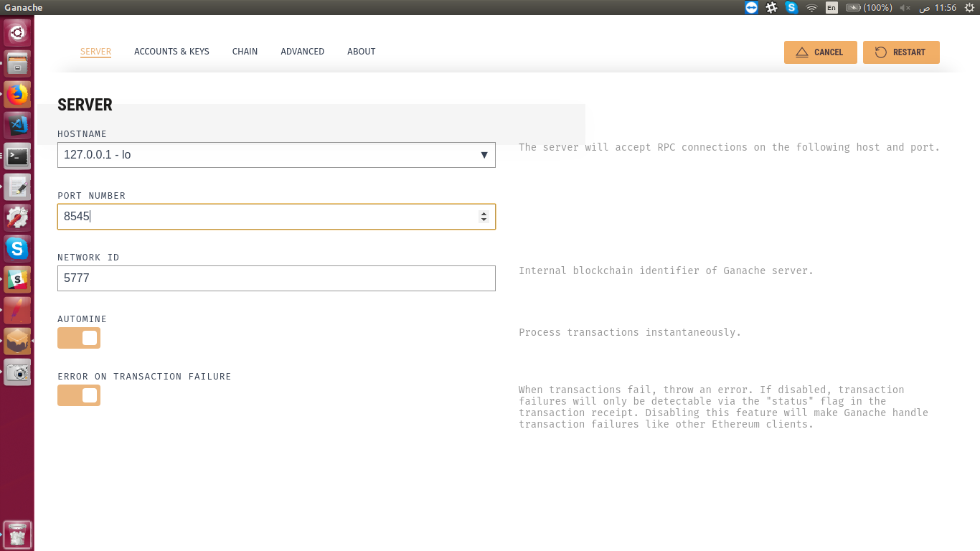Open the muted volume indicator
Viewport: 980px width, 551px height.
coord(905,7)
